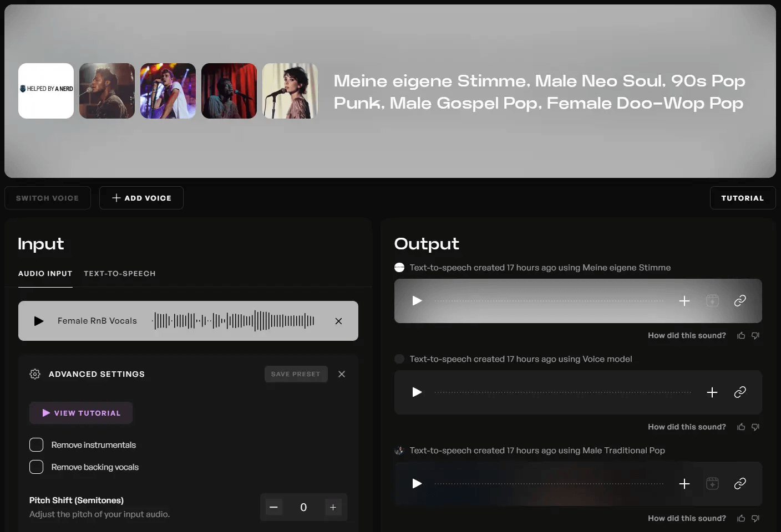
Task: Thumbs up the Meine eigene Stimme output
Action: pos(741,336)
